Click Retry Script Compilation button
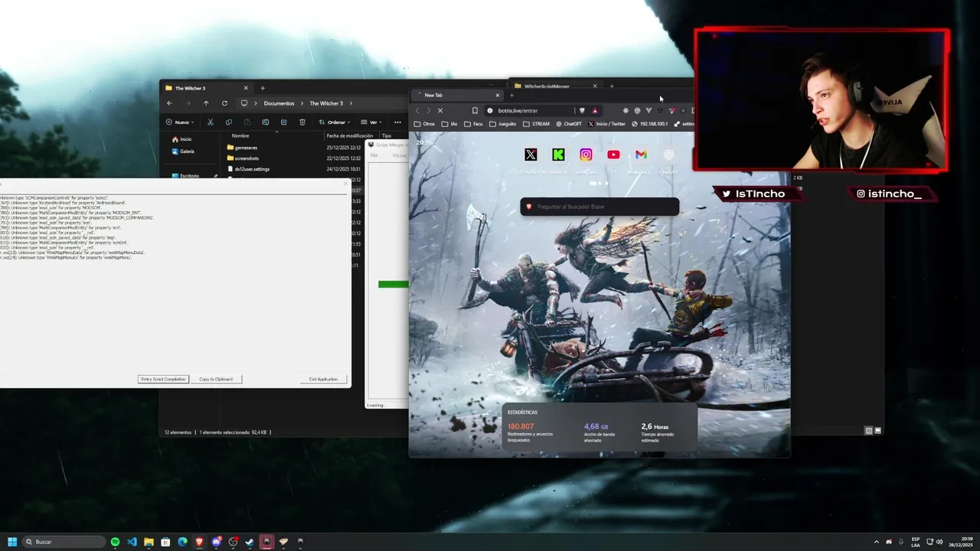The width and height of the screenshot is (980, 551). point(163,379)
